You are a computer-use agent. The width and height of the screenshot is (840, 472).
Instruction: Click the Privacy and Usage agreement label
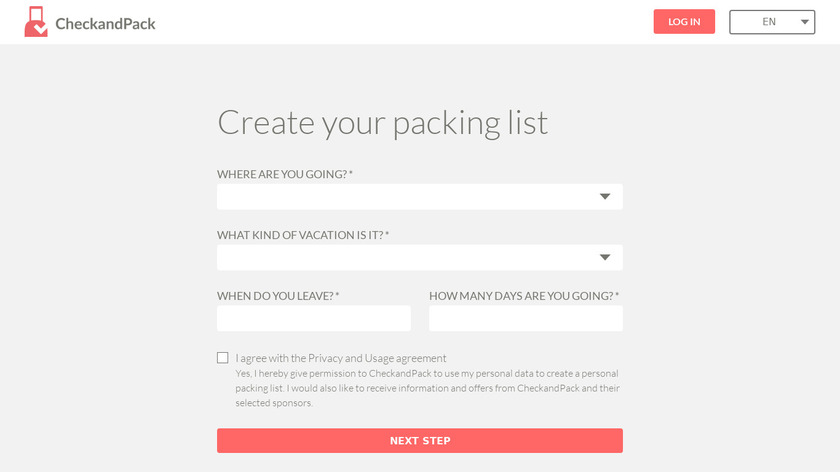point(341,358)
